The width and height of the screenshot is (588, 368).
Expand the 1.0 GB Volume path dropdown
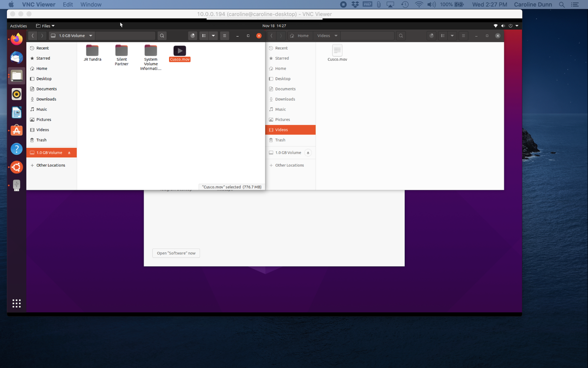tap(91, 35)
